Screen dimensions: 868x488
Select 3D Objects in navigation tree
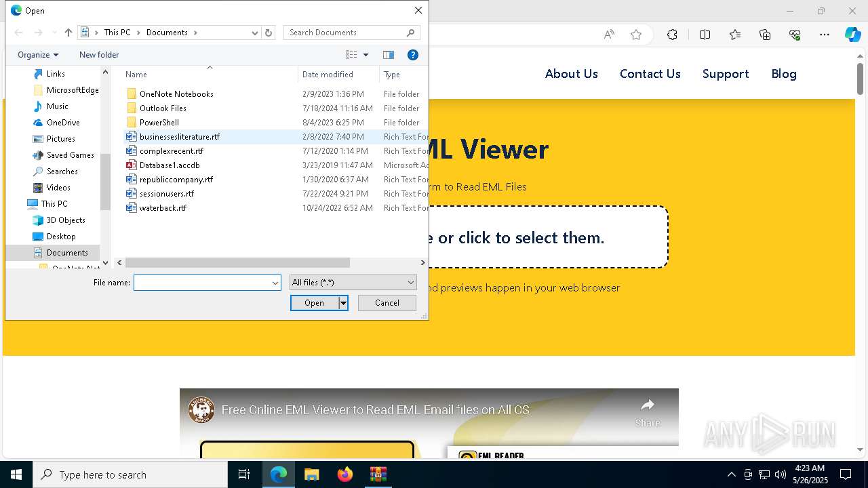click(66, 220)
